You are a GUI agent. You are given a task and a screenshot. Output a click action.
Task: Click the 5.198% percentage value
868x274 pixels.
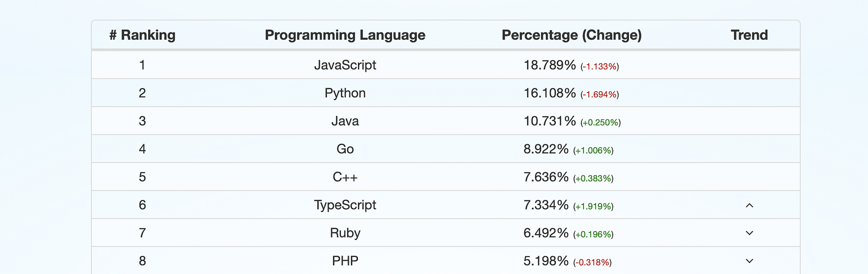tap(546, 261)
